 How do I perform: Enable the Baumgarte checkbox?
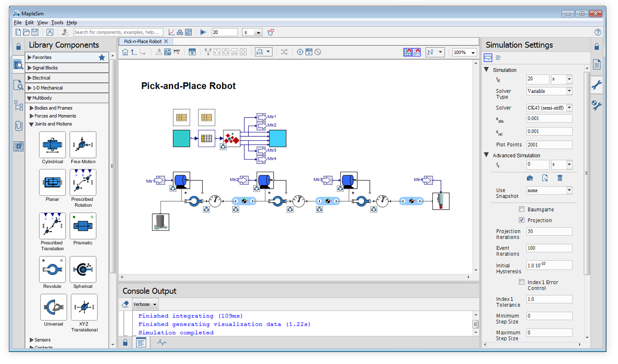pyautogui.click(x=521, y=209)
